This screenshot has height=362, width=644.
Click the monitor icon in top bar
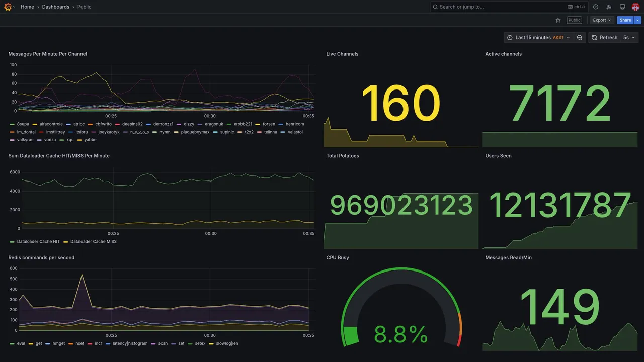pyautogui.click(x=622, y=7)
